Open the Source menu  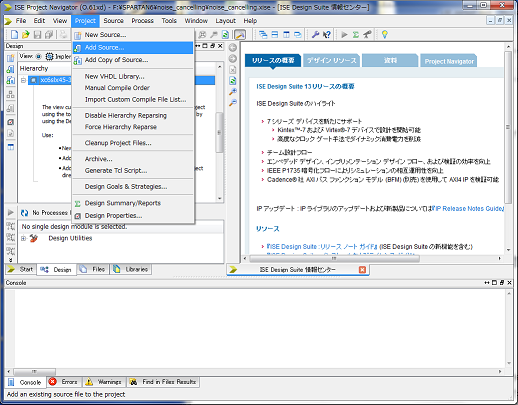pyautogui.click(x=113, y=21)
